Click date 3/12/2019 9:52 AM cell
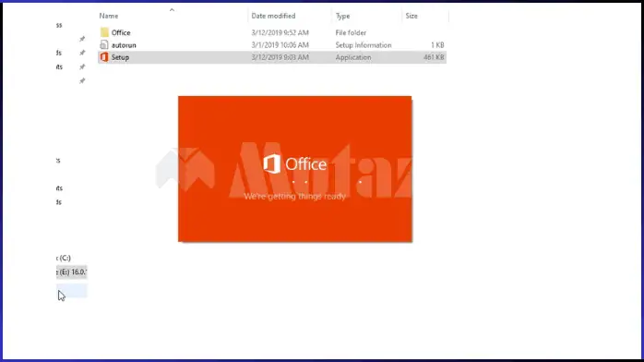This screenshot has width=644, height=362. click(280, 32)
